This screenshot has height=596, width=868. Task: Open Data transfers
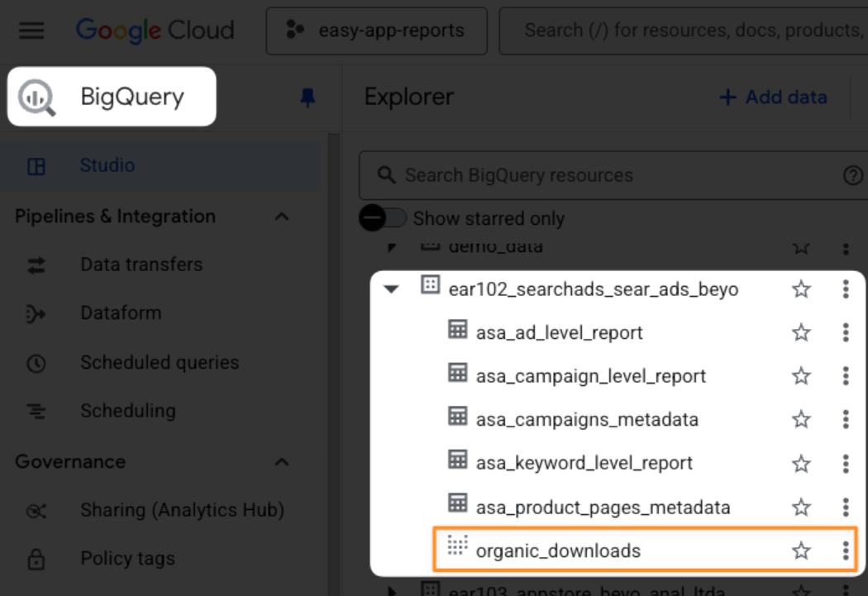pyautogui.click(x=141, y=265)
